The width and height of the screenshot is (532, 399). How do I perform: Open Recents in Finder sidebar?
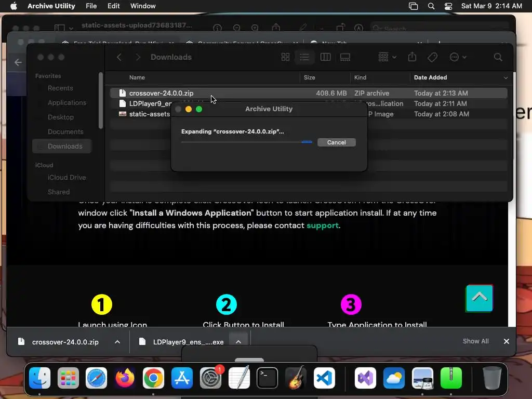(x=60, y=88)
